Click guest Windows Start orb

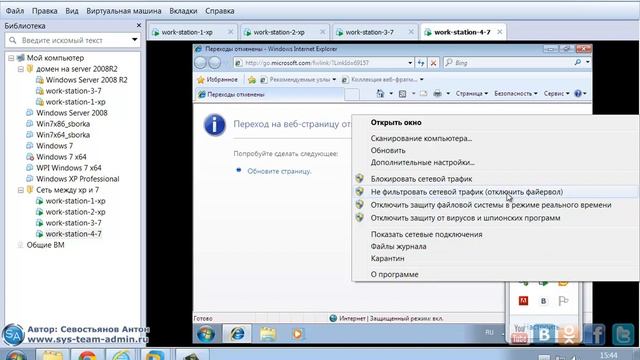point(206,333)
